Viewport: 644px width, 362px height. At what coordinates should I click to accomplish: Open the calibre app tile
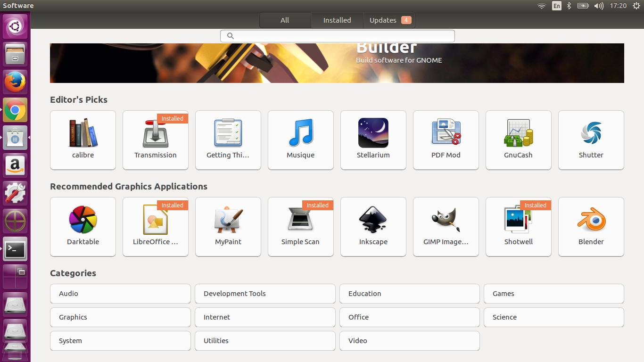(x=83, y=140)
